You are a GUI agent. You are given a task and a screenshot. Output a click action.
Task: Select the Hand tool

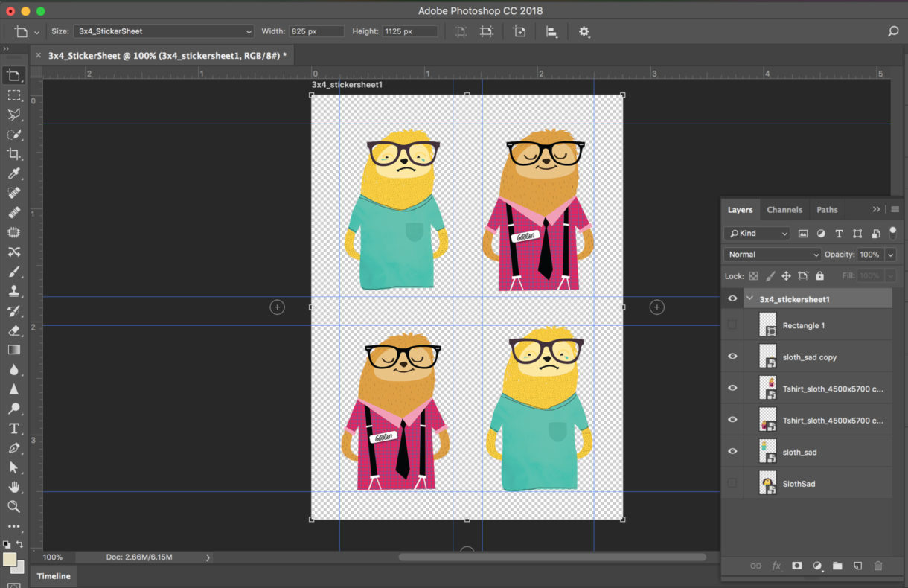pos(13,487)
